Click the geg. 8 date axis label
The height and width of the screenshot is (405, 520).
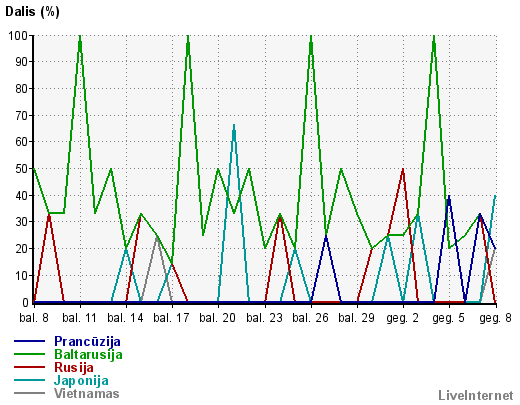(x=495, y=318)
